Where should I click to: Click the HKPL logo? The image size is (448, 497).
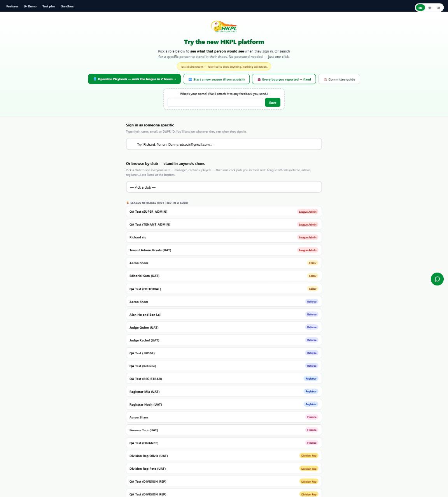pyautogui.click(x=224, y=26)
